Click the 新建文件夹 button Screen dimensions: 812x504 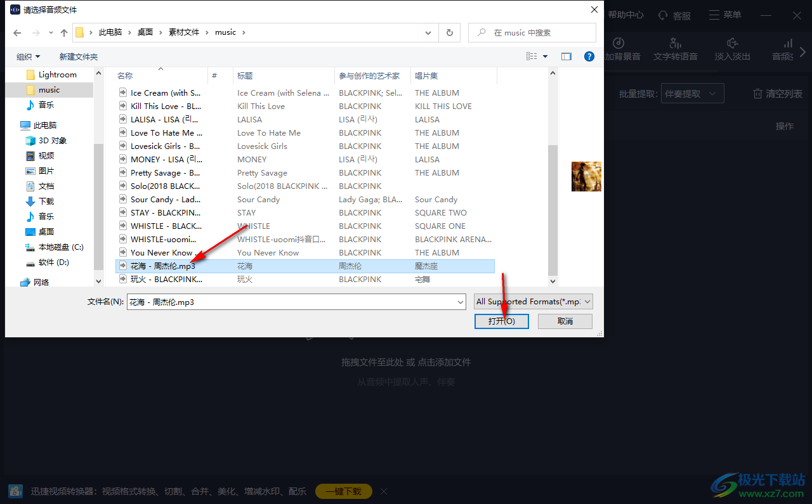[x=79, y=56]
